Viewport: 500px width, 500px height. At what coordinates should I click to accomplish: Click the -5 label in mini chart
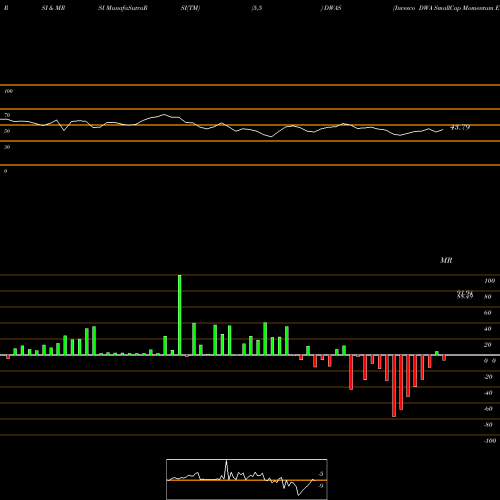point(321,474)
